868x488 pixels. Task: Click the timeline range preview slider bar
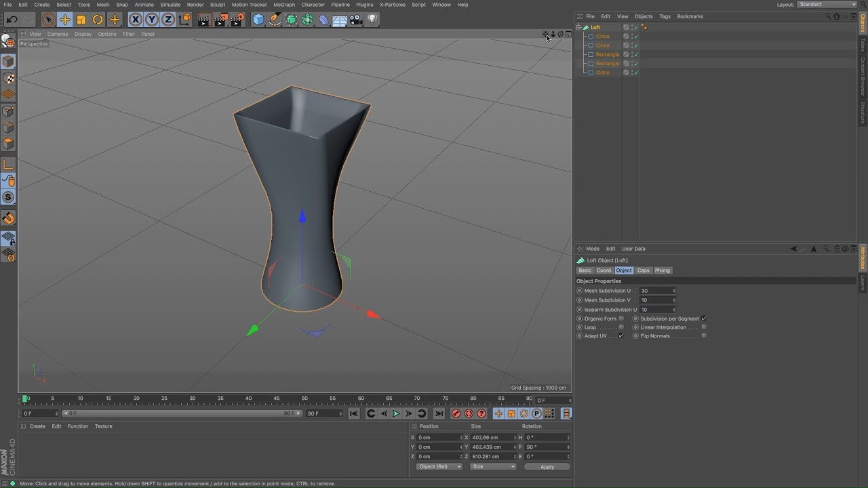[x=181, y=413]
